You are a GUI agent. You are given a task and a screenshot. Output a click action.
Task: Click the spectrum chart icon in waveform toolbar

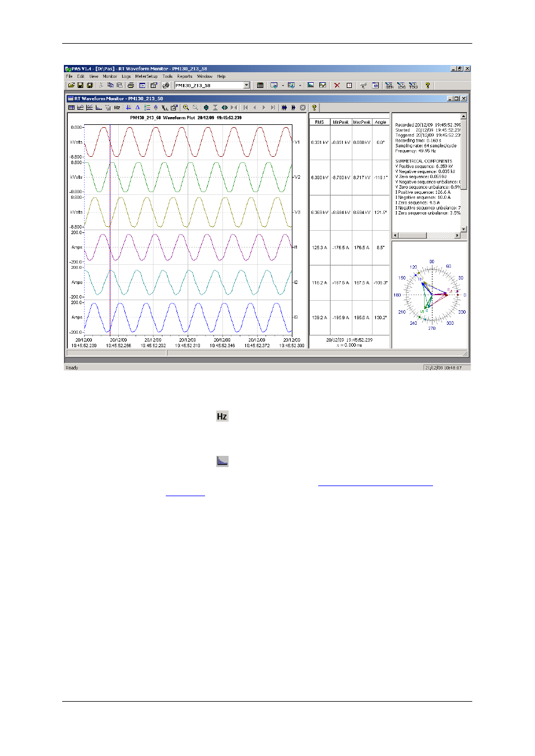point(99,108)
